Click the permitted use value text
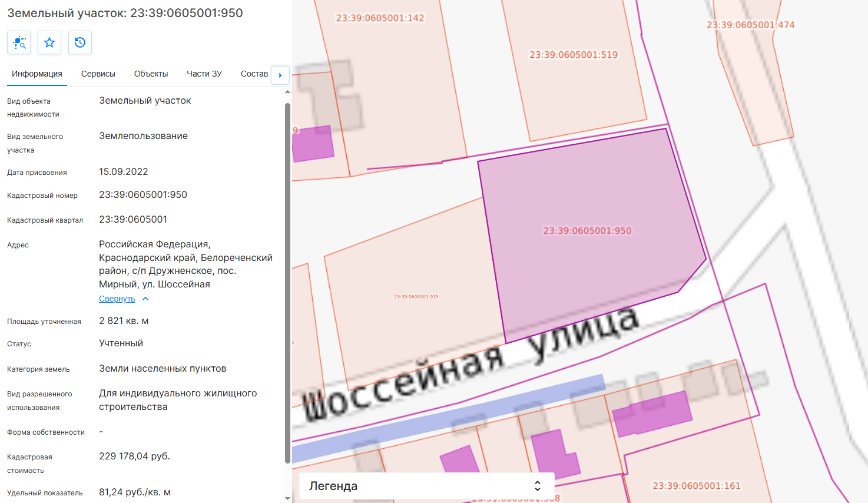 (x=178, y=400)
